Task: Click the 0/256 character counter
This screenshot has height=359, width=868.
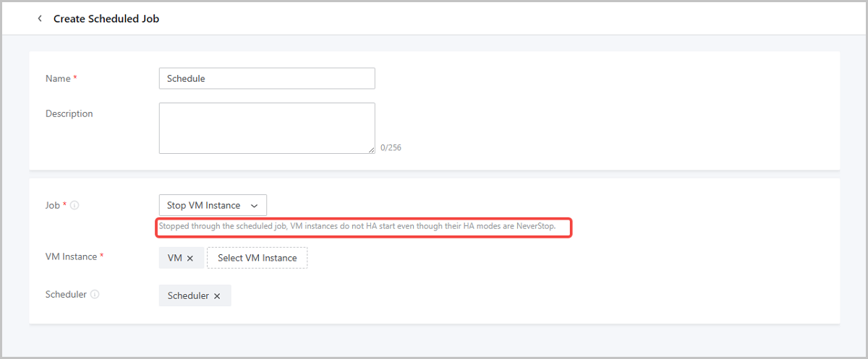Action: tap(391, 148)
